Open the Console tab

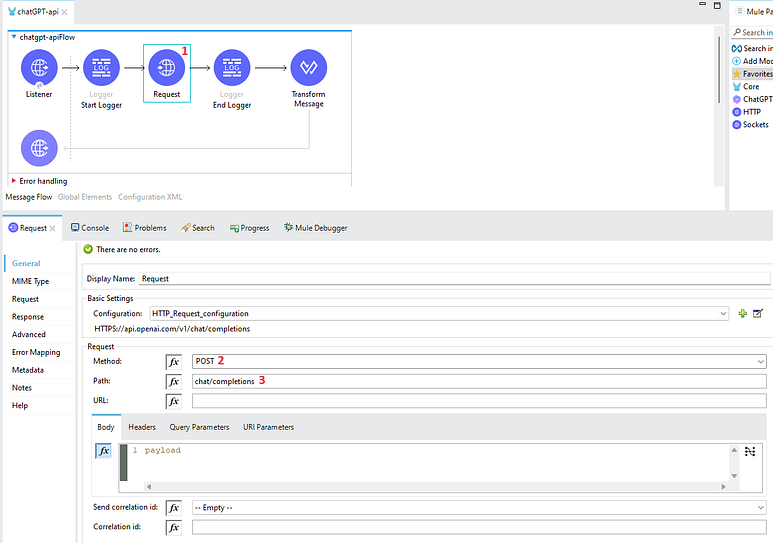(90, 228)
